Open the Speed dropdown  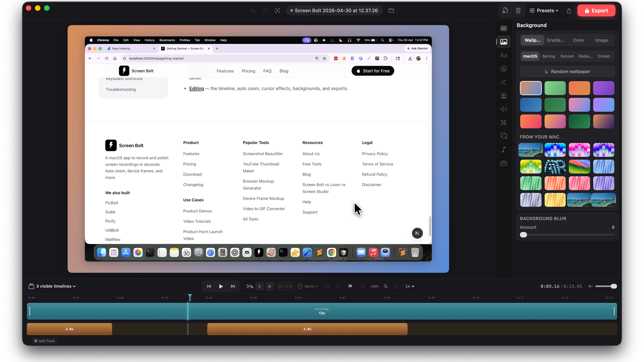click(308, 286)
